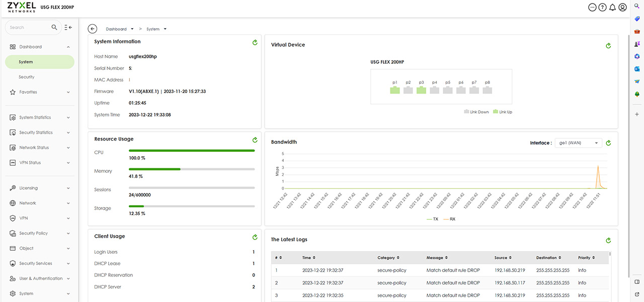The image size is (644, 302).
Task: Click port p5 on virtual device
Action: coord(448,90)
